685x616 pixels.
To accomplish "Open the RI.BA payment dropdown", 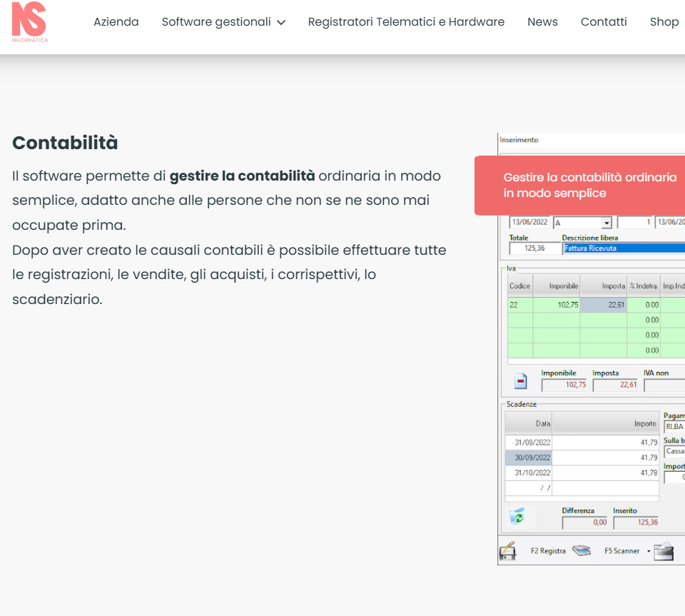I will click(x=674, y=426).
